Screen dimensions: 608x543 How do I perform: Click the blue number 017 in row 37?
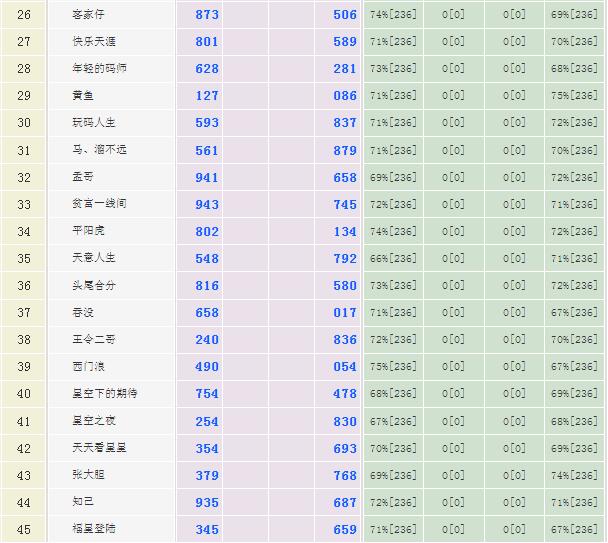point(345,312)
